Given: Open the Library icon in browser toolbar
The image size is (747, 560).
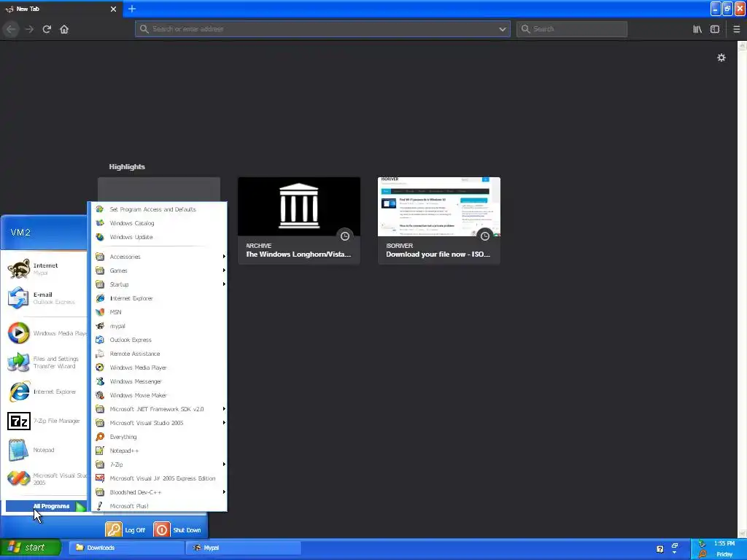Looking at the screenshot, I should (x=697, y=29).
